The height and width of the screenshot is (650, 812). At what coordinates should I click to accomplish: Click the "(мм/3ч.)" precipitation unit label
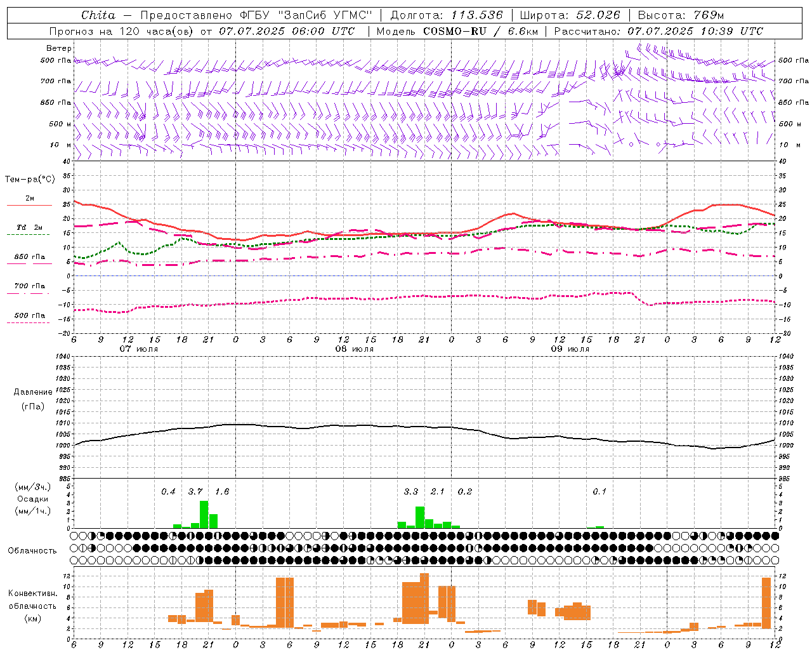33,487
